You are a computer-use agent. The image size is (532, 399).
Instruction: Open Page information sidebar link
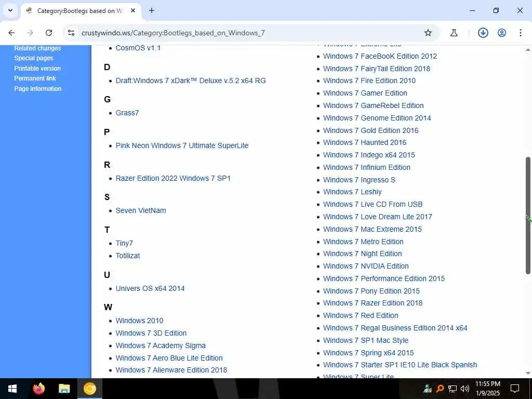[37, 88]
